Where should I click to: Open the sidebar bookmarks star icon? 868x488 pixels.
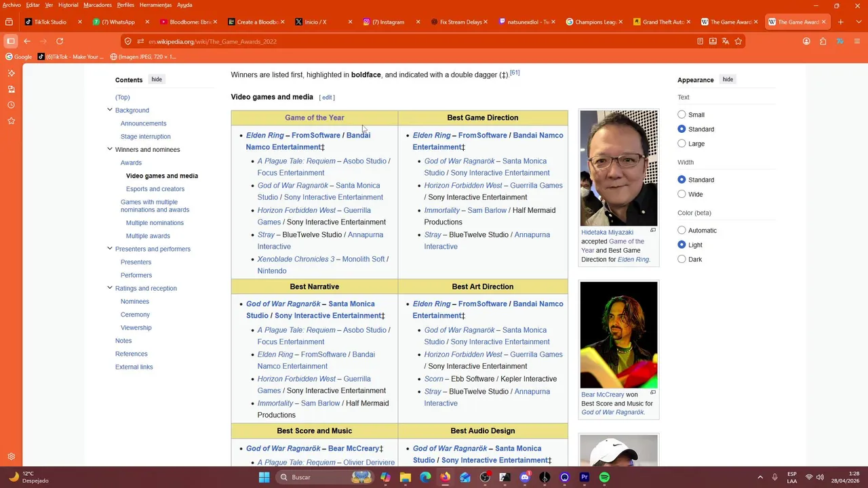click(11, 121)
